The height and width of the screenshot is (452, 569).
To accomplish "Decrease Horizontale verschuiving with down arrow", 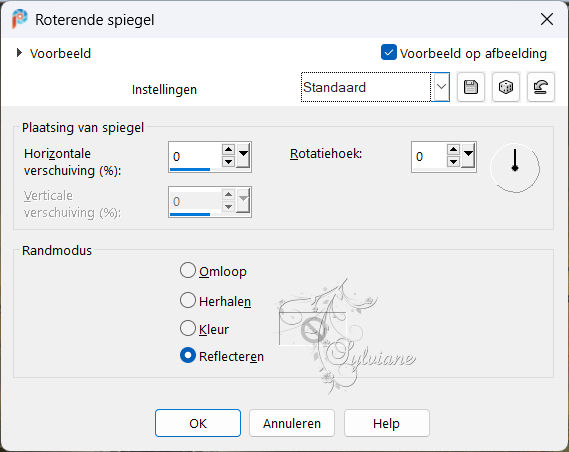I will [x=228, y=161].
